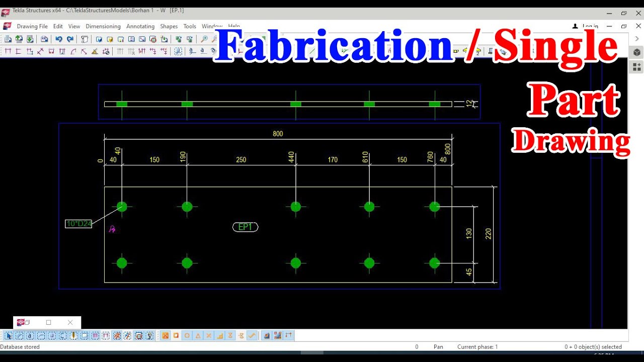Select the top-left green bolt hole
Image resolution: width=644 pixels, height=362 pixels.
pos(122,206)
